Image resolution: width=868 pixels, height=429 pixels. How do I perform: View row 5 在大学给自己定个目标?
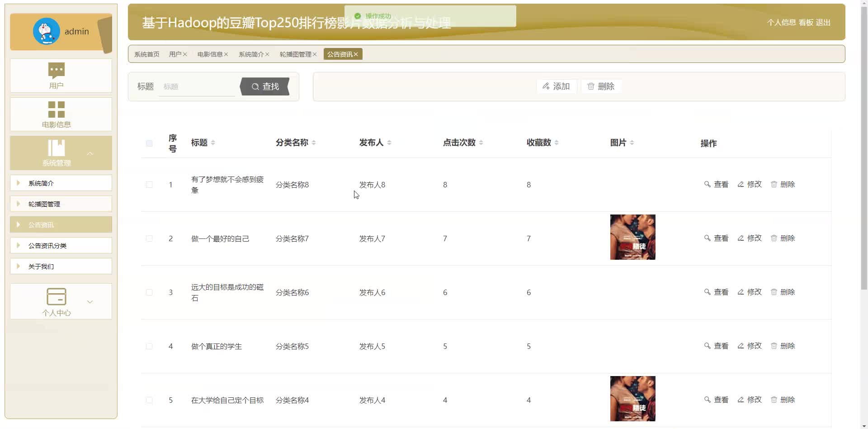[716, 400]
